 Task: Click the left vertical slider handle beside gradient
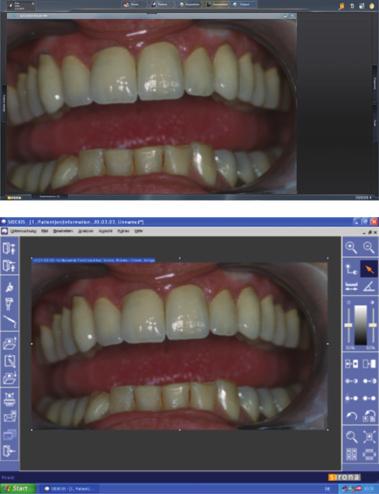(348, 325)
